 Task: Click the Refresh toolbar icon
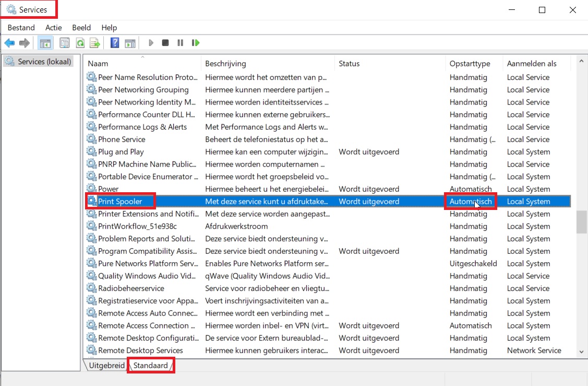click(x=80, y=43)
